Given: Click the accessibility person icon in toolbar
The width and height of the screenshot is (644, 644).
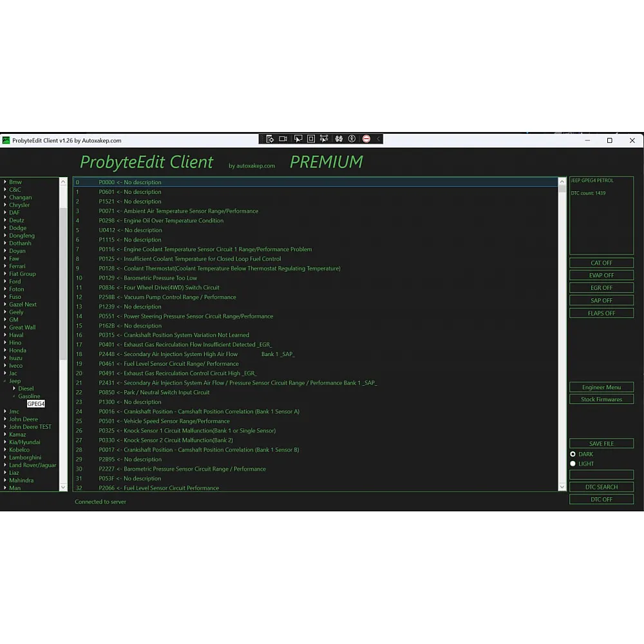Looking at the screenshot, I should 352,138.
